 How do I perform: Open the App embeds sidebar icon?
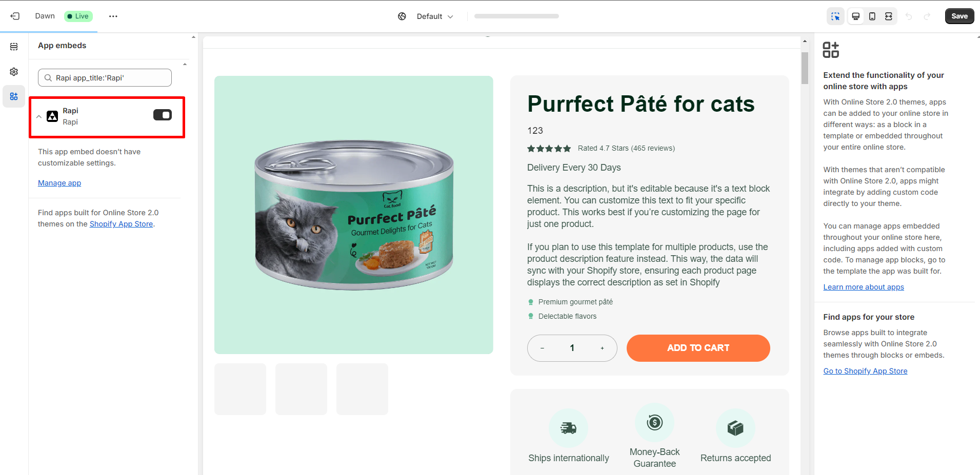14,96
